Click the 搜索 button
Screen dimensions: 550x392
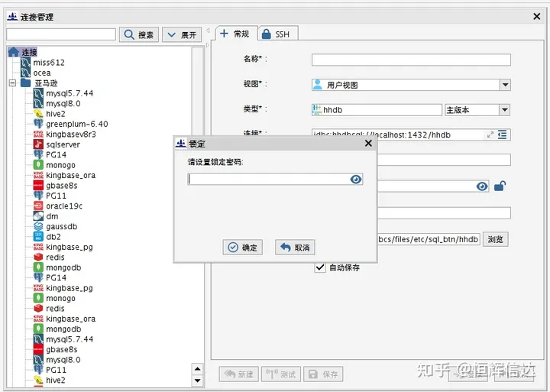click(139, 34)
